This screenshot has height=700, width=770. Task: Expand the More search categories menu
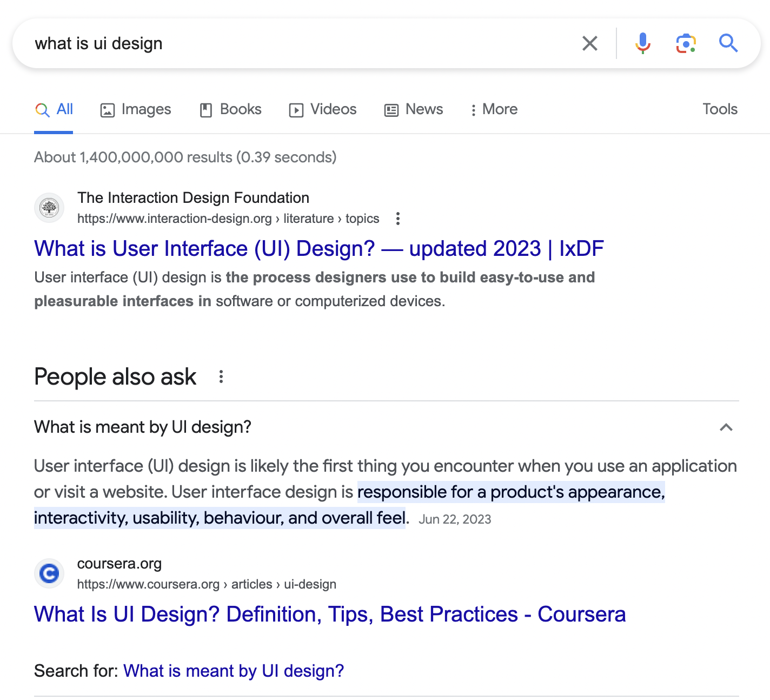(494, 110)
